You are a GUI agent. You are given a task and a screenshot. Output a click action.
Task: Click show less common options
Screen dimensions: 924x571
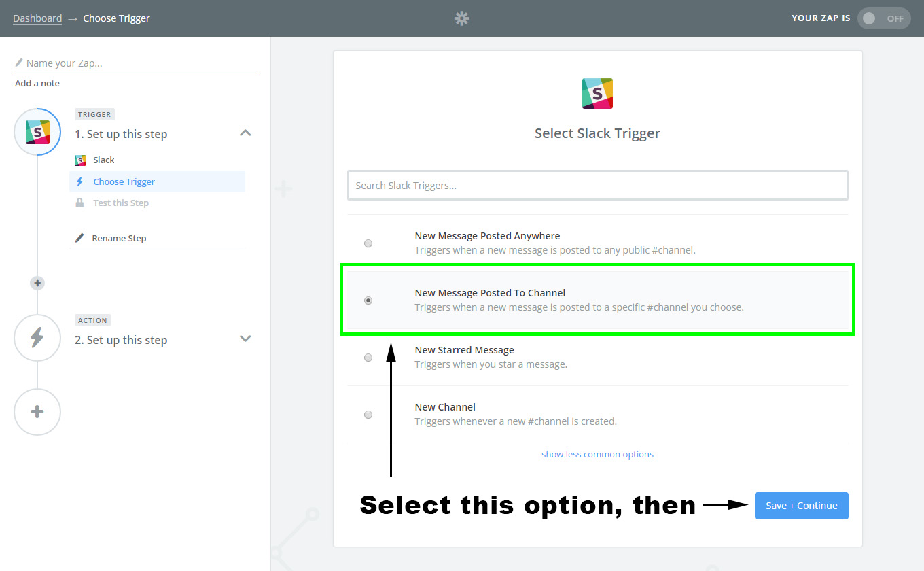point(597,455)
